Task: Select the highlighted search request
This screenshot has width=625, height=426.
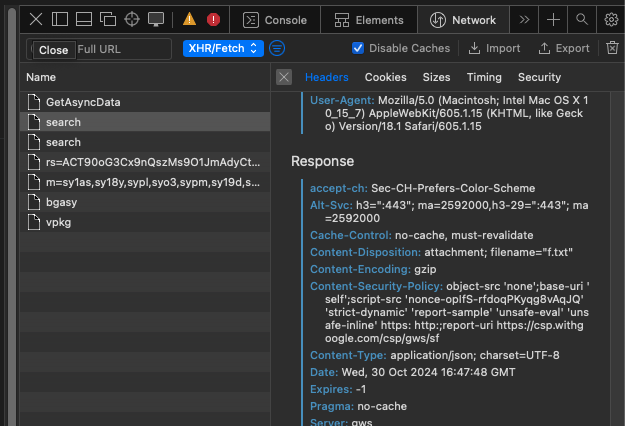Action: pos(145,122)
